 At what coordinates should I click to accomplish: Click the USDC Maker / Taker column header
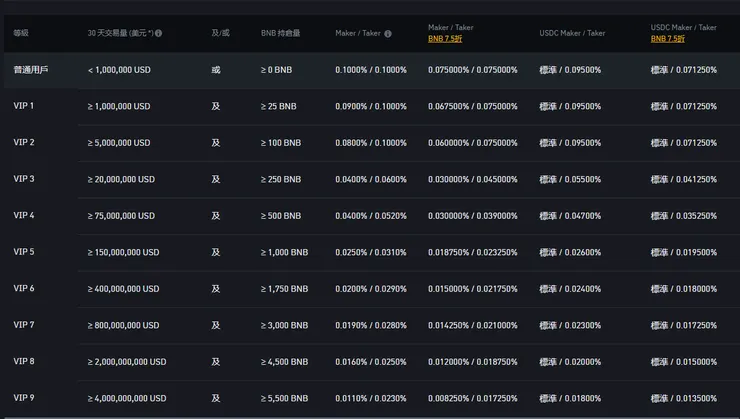click(571, 33)
